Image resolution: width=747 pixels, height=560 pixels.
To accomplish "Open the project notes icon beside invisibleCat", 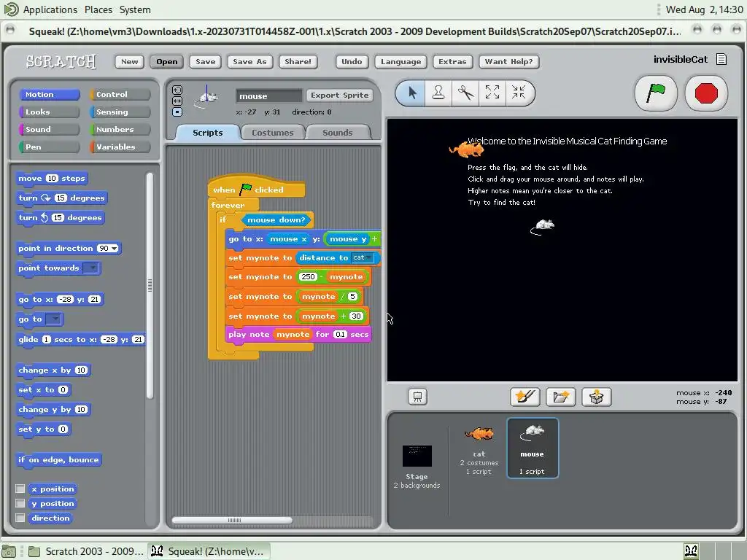I will pyautogui.click(x=721, y=59).
